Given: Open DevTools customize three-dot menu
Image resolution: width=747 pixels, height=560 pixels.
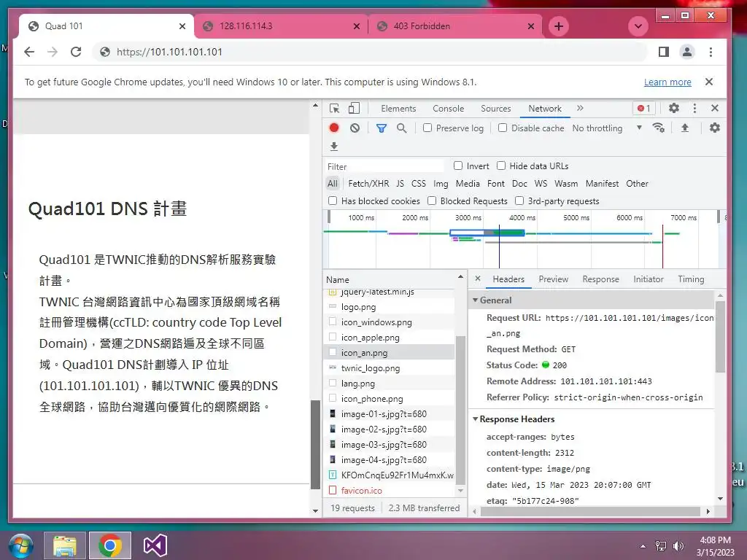Looking at the screenshot, I should [694, 108].
